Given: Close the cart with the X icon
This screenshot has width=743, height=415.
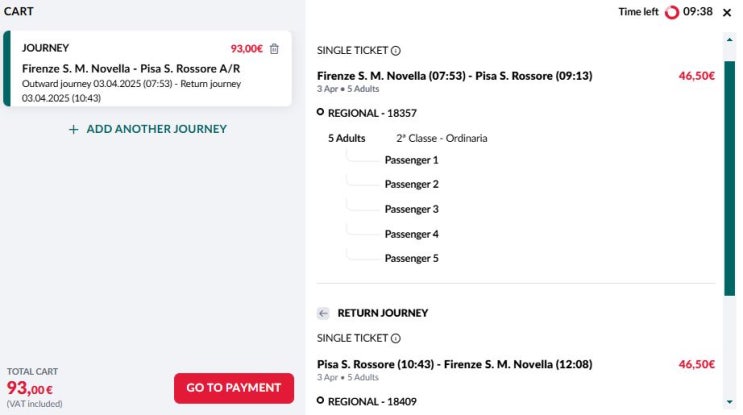Looking at the screenshot, I should [x=727, y=12].
